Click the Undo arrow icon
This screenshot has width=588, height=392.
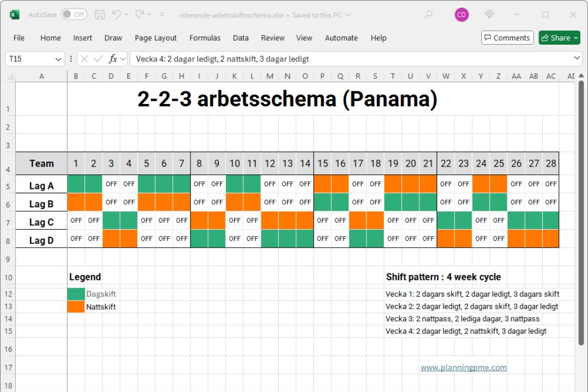[117, 15]
